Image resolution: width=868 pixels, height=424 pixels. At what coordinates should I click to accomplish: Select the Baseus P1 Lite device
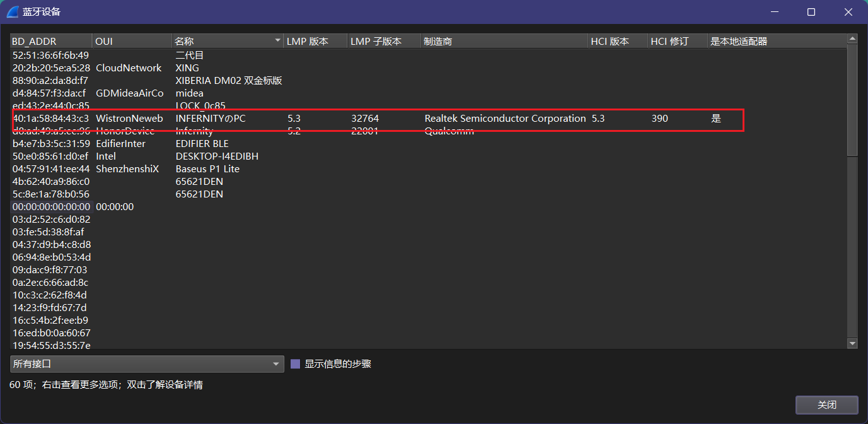point(207,169)
